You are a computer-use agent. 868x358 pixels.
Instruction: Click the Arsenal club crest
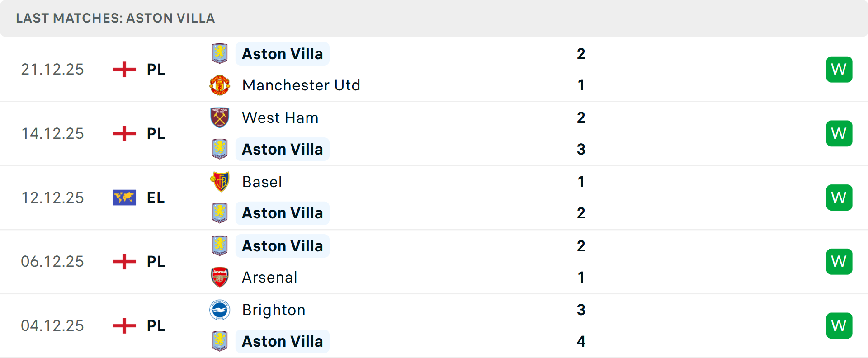tap(220, 277)
